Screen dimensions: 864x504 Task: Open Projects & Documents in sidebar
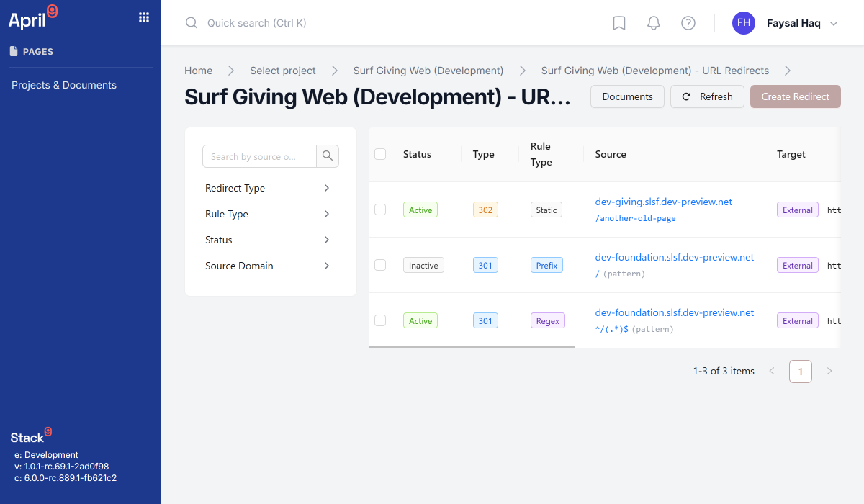64,85
